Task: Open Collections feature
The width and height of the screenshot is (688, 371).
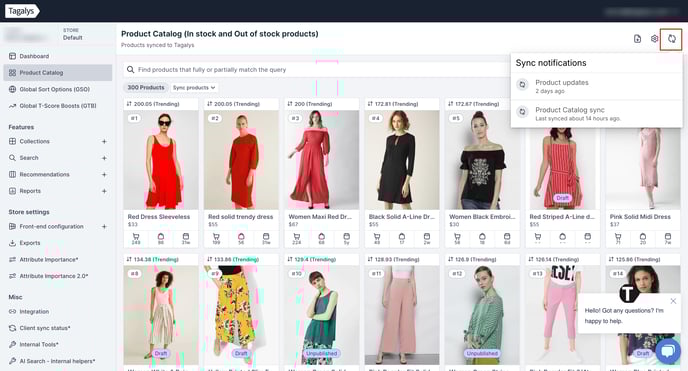Action: pos(34,142)
